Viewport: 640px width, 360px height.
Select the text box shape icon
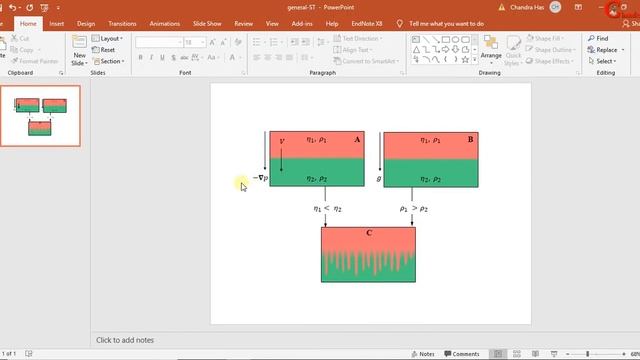(x=416, y=40)
